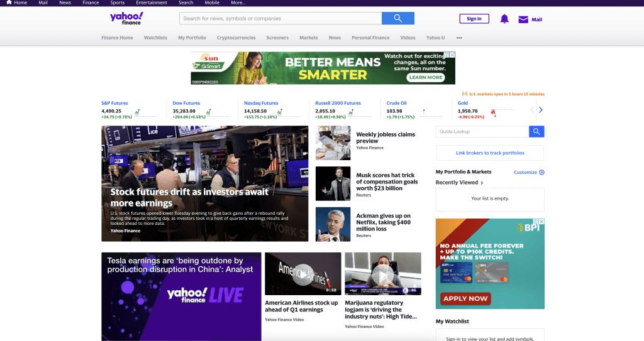Screen dimensions: 644x341
Task: Open S&P Futures quote link
Action: coord(114,103)
